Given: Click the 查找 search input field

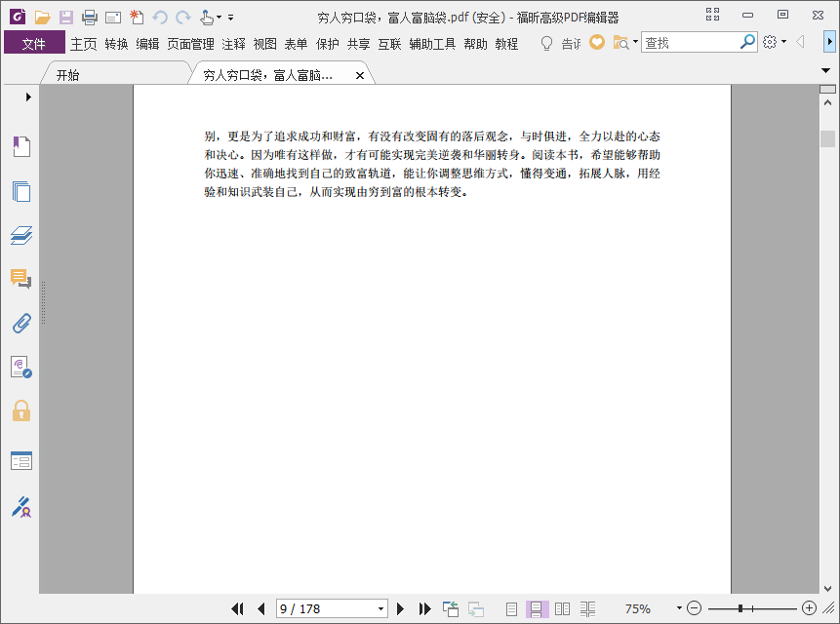Looking at the screenshot, I should pos(690,42).
